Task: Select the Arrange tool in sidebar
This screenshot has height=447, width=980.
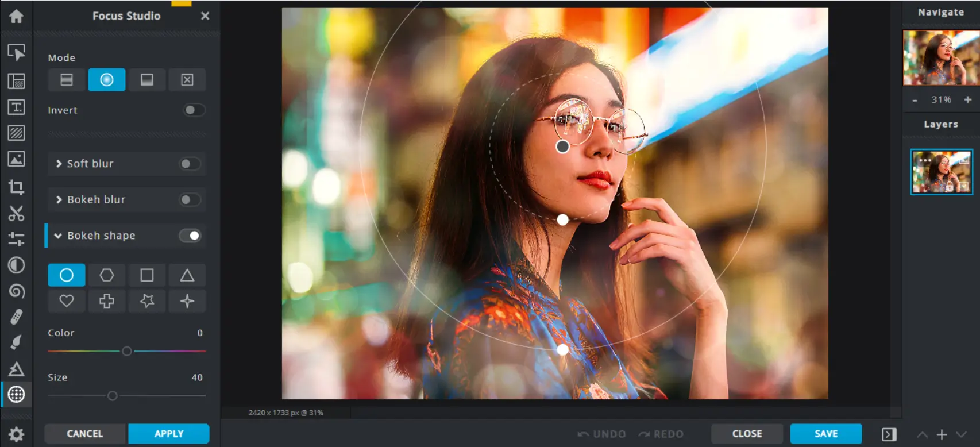Action: click(x=16, y=52)
